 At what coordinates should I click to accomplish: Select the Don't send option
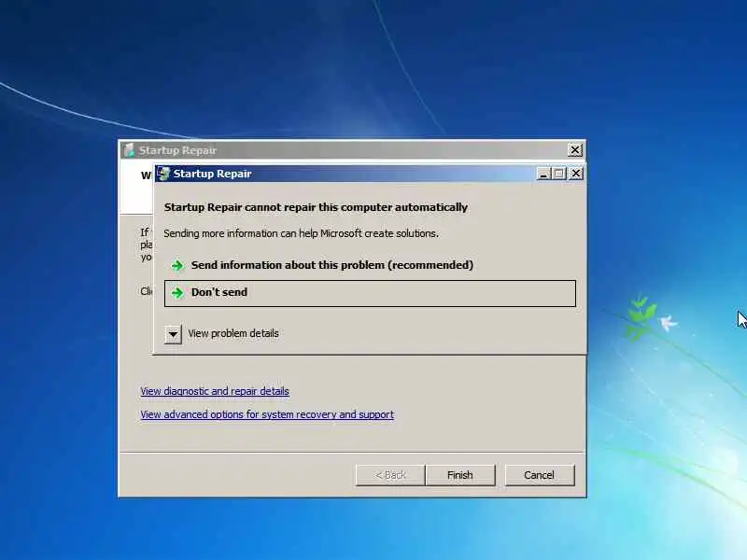370,293
